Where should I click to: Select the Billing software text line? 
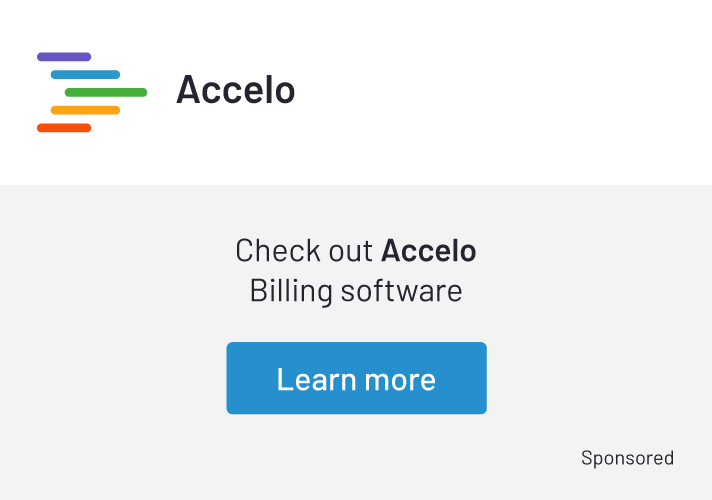(356, 291)
